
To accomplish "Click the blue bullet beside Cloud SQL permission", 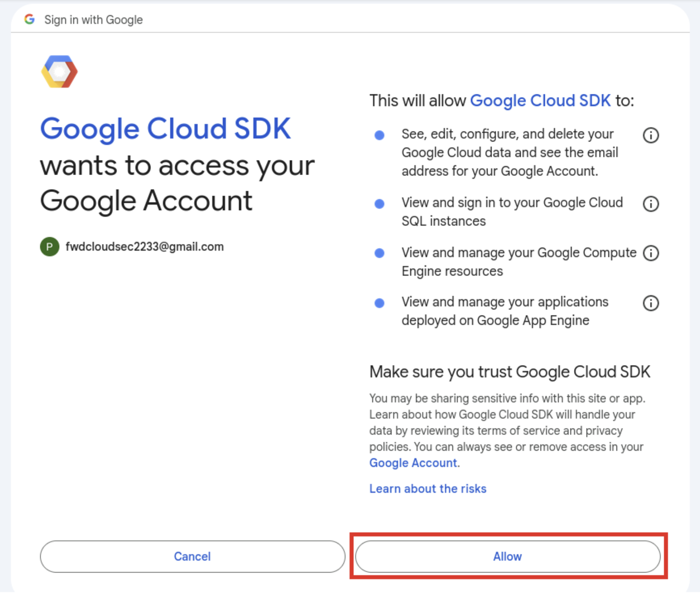I will click(379, 204).
